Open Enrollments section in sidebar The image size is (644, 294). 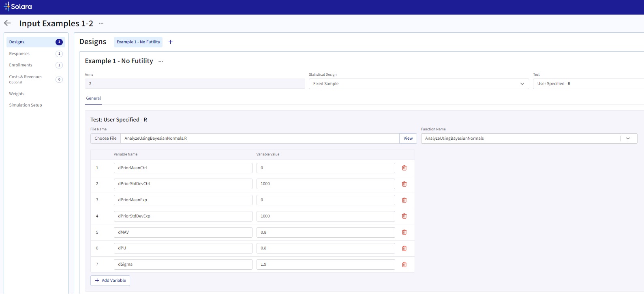point(36,65)
